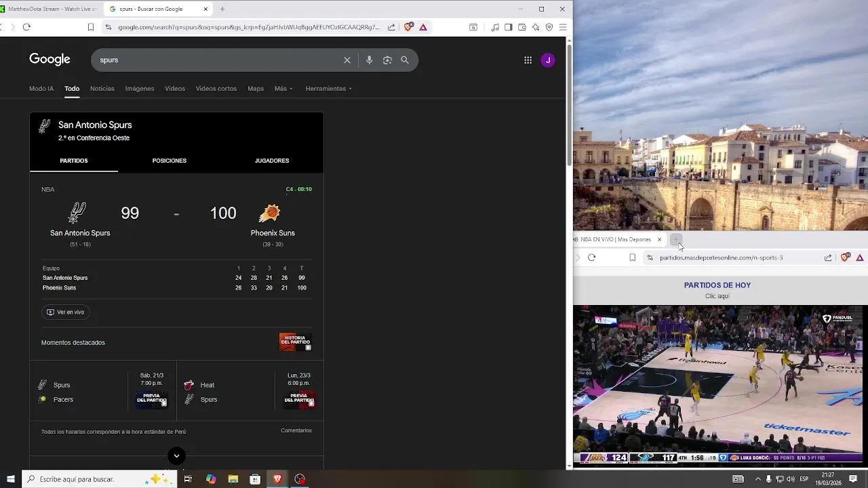Open the Windows Start menu
868x488 pixels.
[10, 479]
